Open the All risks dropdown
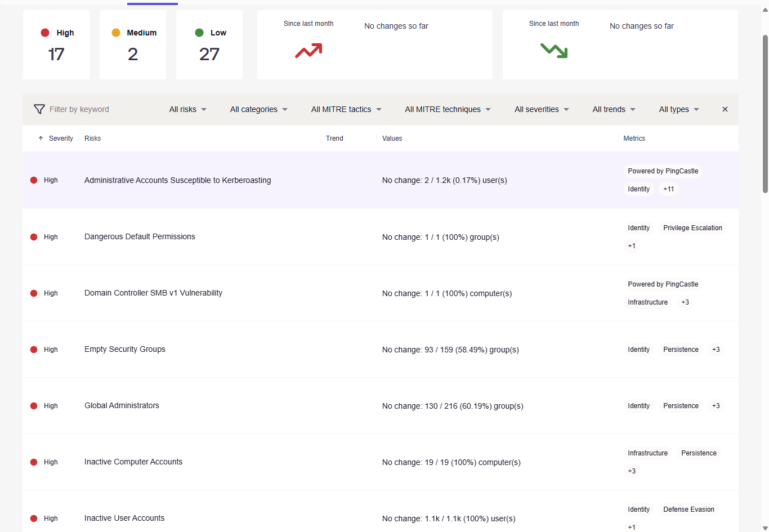The image size is (769, 532). [187, 109]
